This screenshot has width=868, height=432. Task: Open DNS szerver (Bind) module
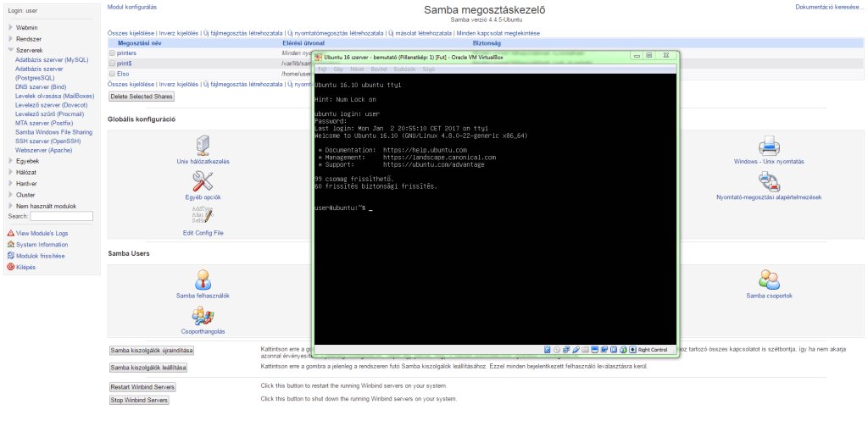click(41, 87)
